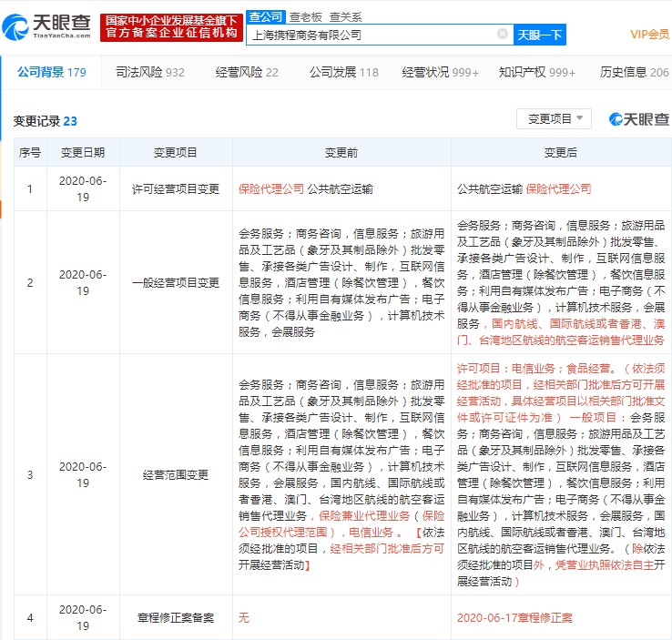Image resolution: width=672 pixels, height=640 pixels.
Task: Open the VIP会员 link
Action: click(x=650, y=35)
